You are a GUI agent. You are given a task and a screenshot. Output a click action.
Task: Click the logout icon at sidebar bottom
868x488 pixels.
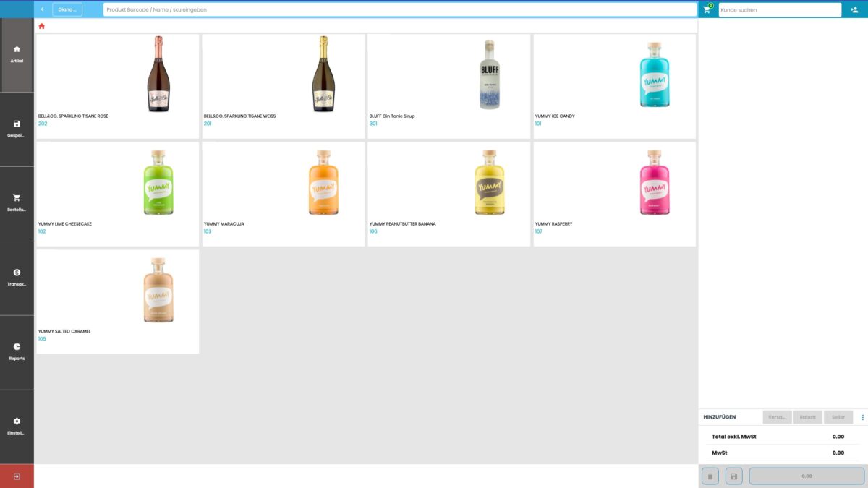[x=16, y=476]
